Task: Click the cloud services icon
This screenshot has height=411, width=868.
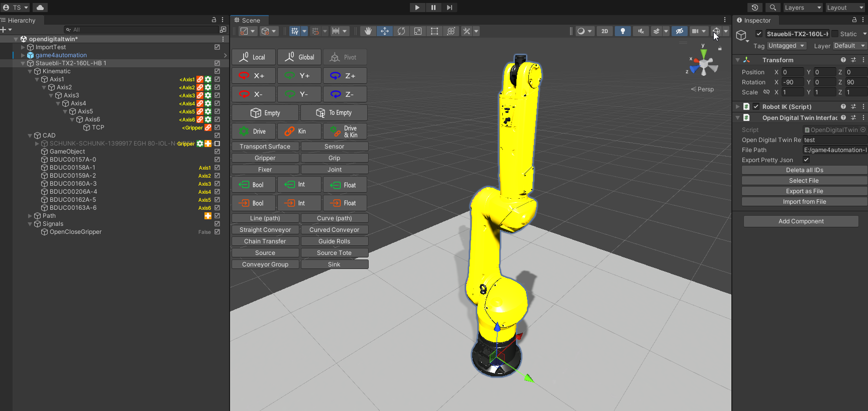Action: click(40, 8)
